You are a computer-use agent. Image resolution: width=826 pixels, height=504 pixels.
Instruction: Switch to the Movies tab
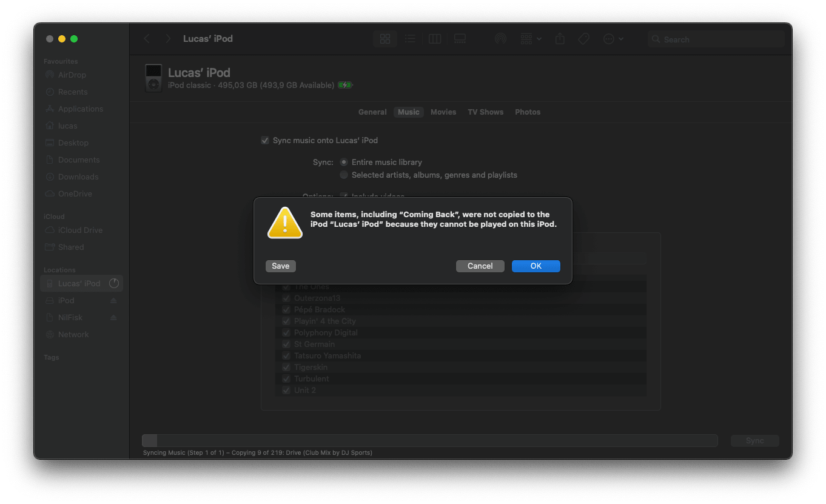(x=443, y=112)
